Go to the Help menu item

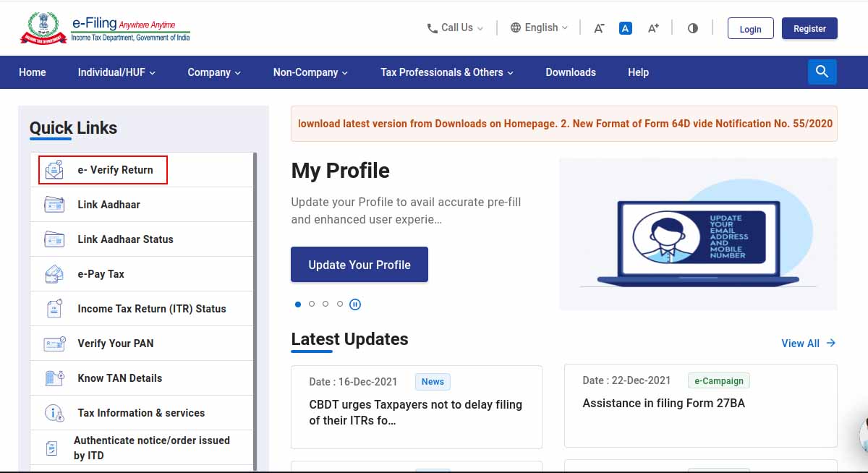638,72
